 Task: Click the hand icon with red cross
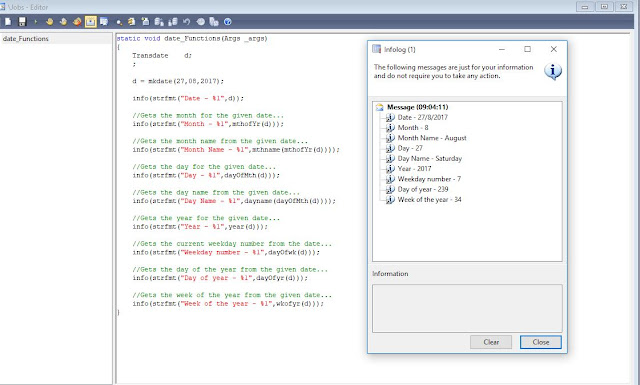[x=77, y=22]
